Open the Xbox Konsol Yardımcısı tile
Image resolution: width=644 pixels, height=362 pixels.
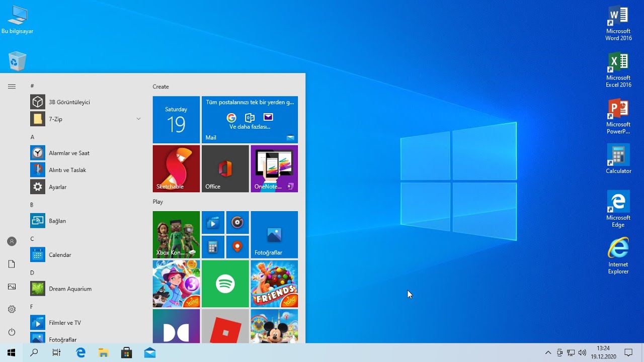click(176, 235)
